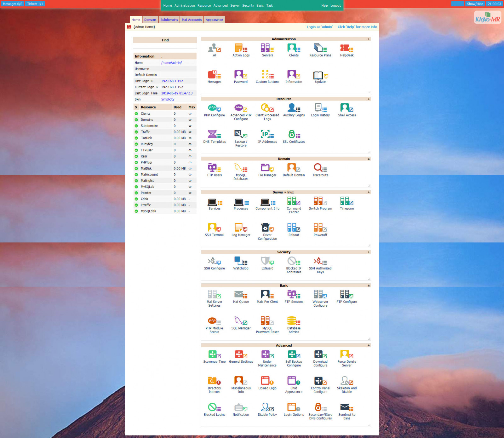Click the Reboot server icon
This screenshot has height=438, width=504.
pyautogui.click(x=294, y=229)
